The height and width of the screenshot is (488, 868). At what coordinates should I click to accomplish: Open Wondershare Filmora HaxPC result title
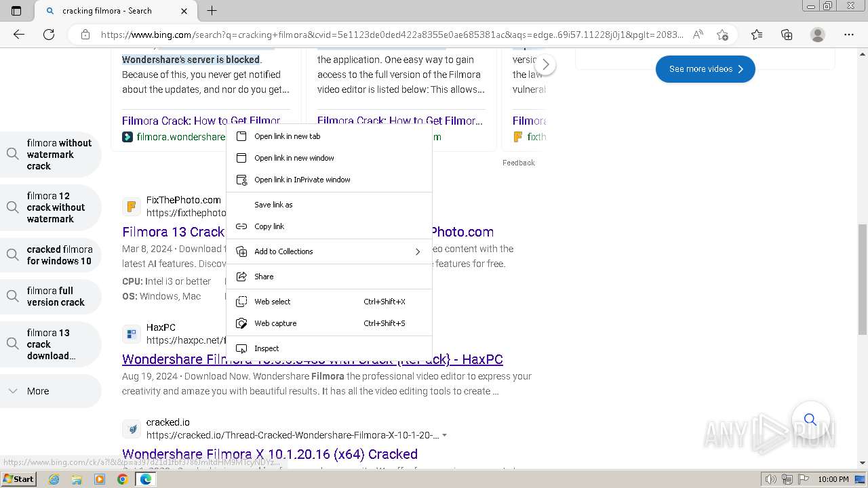click(x=313, y=359)
